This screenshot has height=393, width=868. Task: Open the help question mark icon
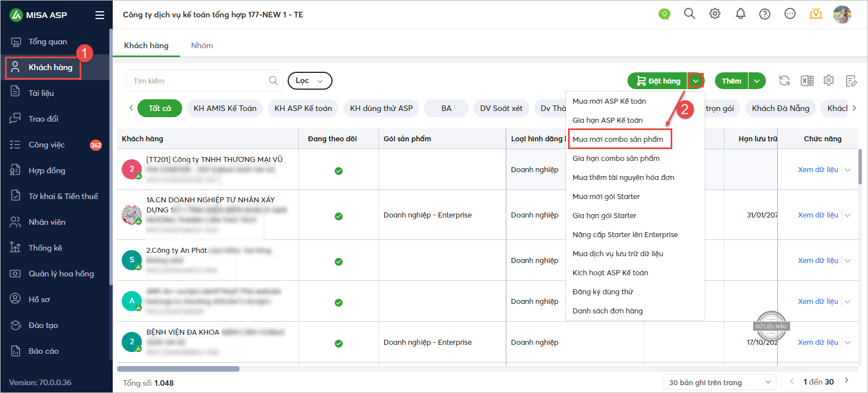pos(765,14)
